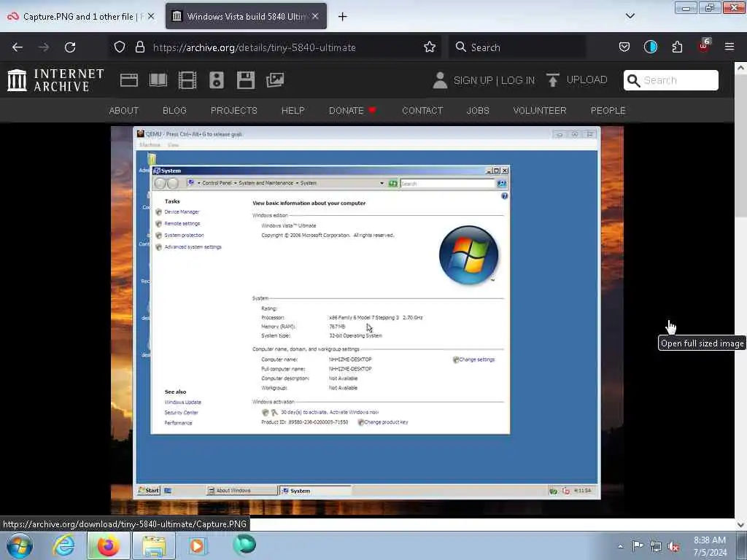Click the user avatar icon
Viewport: 747px width, 560px height.
click(440, 80)
